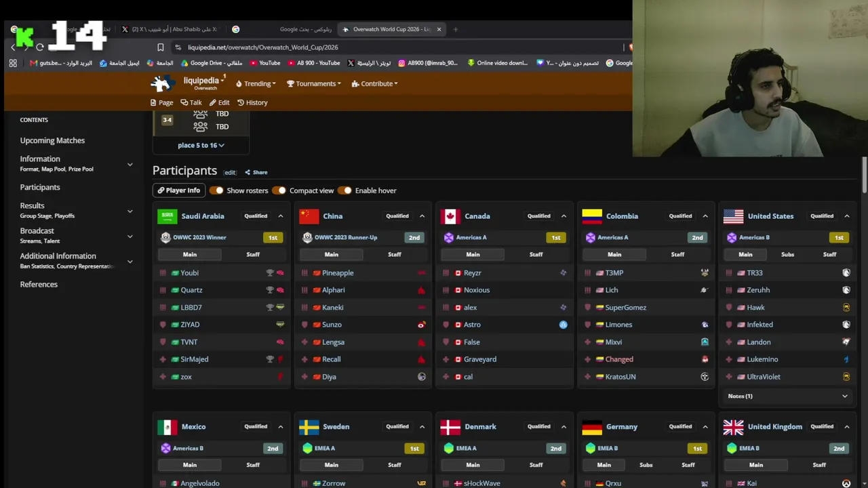Click the Saudi Arabia flag icon

[167, 216]
